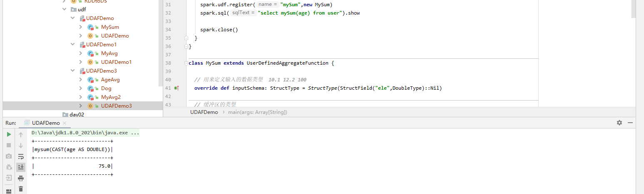Open Run panel settings gear
This screenshot has height=194, width=644.
tap(619, 123)
